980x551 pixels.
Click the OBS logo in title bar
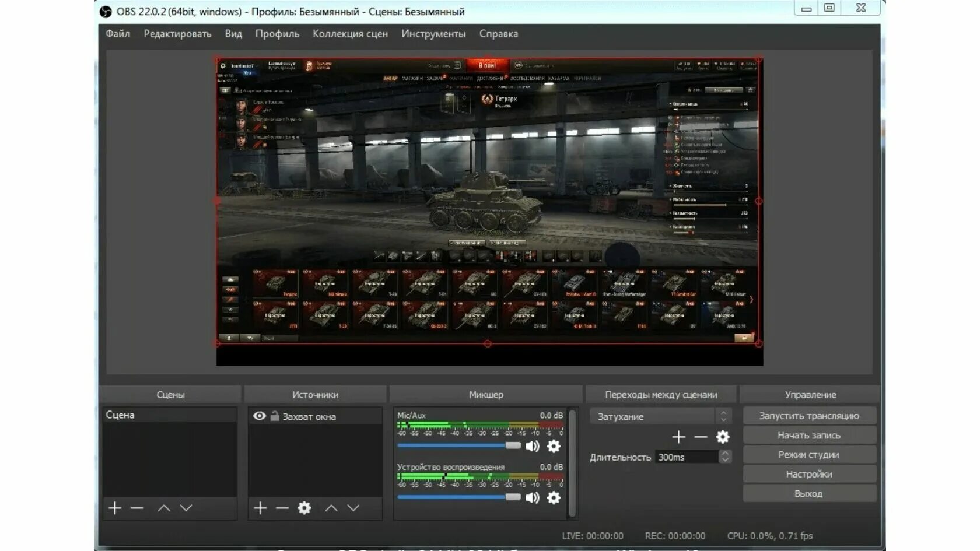[106, 12]
